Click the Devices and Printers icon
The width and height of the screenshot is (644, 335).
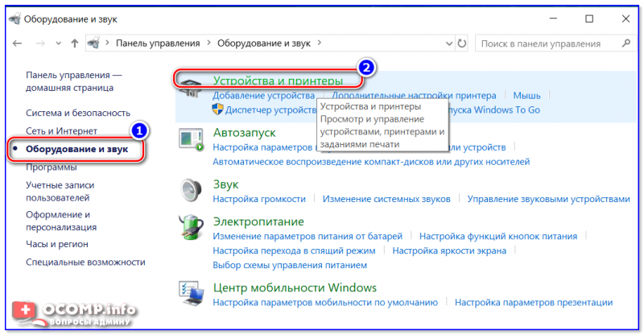pos(191,87)
